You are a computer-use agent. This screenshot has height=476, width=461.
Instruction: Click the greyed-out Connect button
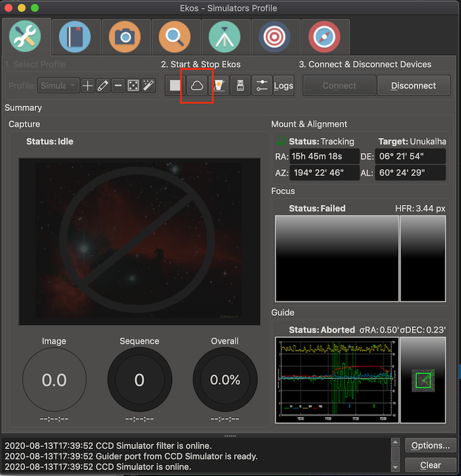coord(340,85)
